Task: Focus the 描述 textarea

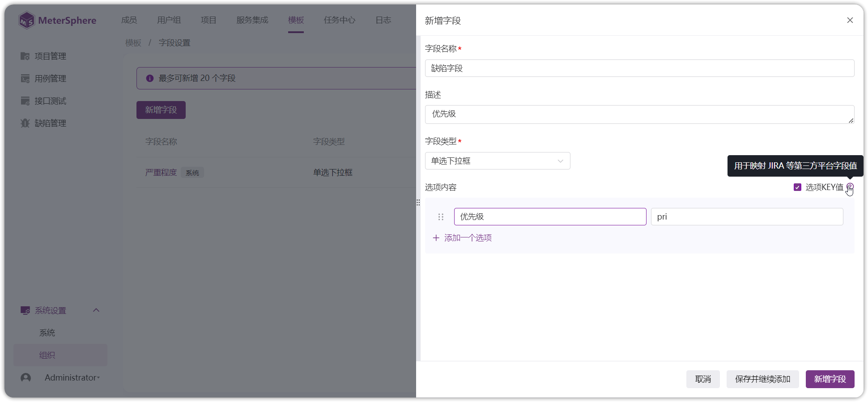Action: point(640,114)
